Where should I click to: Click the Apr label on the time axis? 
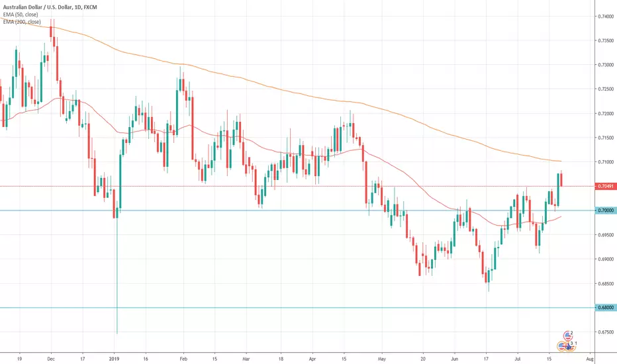coord(312,359)
